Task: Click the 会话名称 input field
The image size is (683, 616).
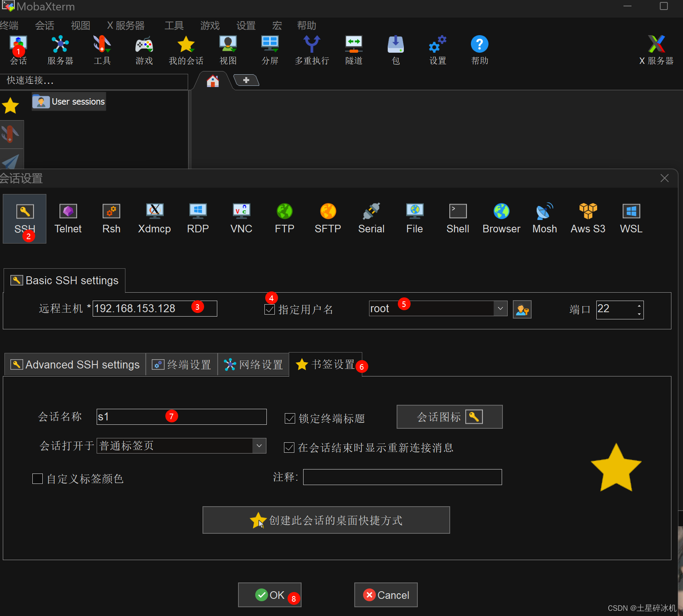Action: click(182, 417)
